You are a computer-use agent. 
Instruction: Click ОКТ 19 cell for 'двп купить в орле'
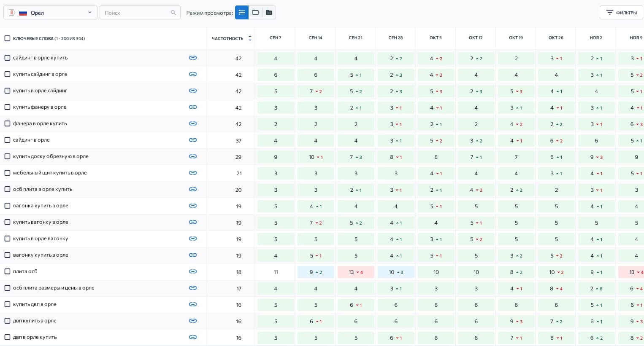516,321
